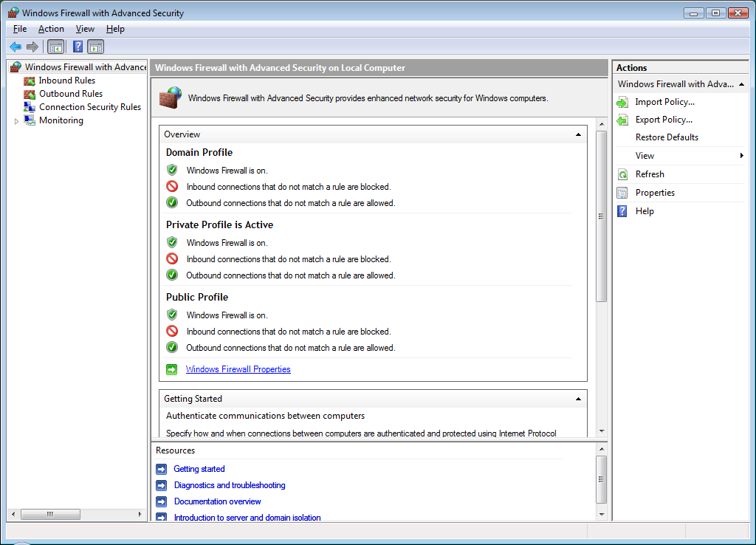
Task: Click arrow icon beside Documentation overview
Action: click(x=162, y=501)
